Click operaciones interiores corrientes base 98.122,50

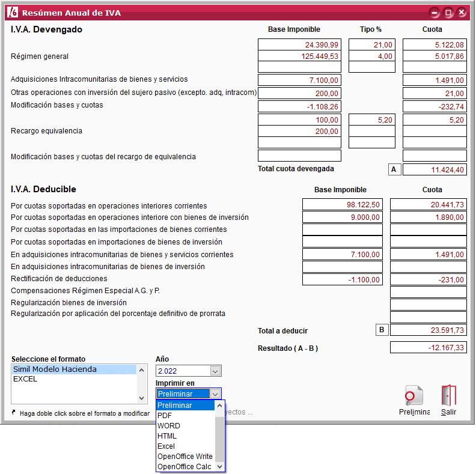click(342, 204)
